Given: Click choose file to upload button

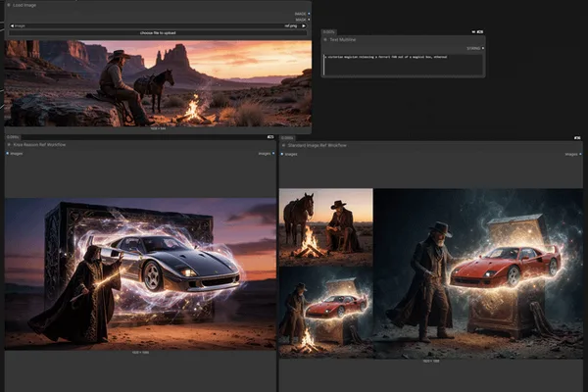Looking at the screenshot, I should (x=158, y=33).
